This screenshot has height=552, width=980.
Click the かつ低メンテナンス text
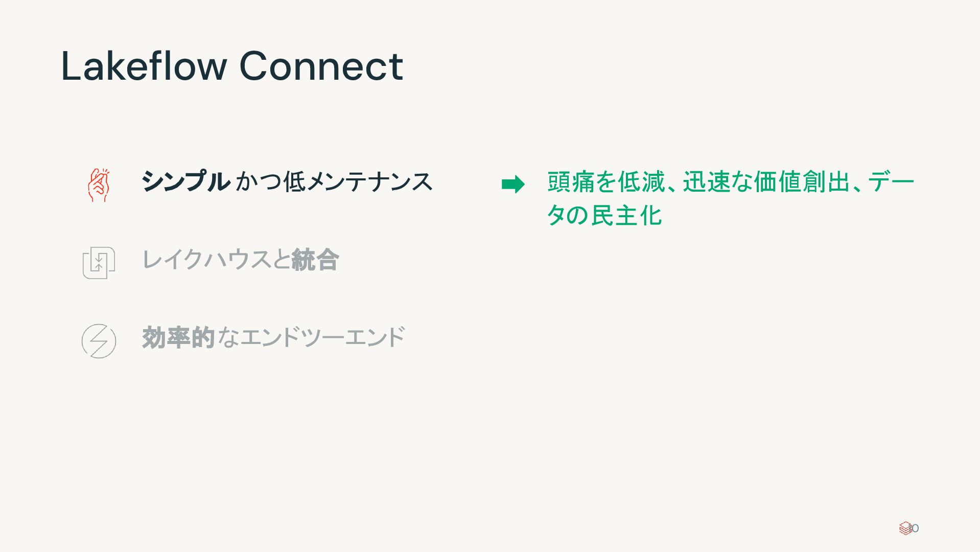click(334, 181)
